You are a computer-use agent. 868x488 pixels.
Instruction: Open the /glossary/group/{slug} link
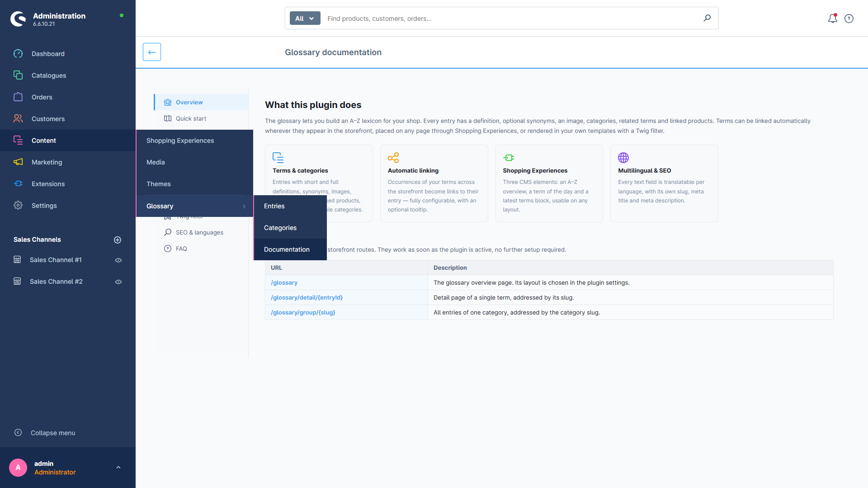click(303, 313)
